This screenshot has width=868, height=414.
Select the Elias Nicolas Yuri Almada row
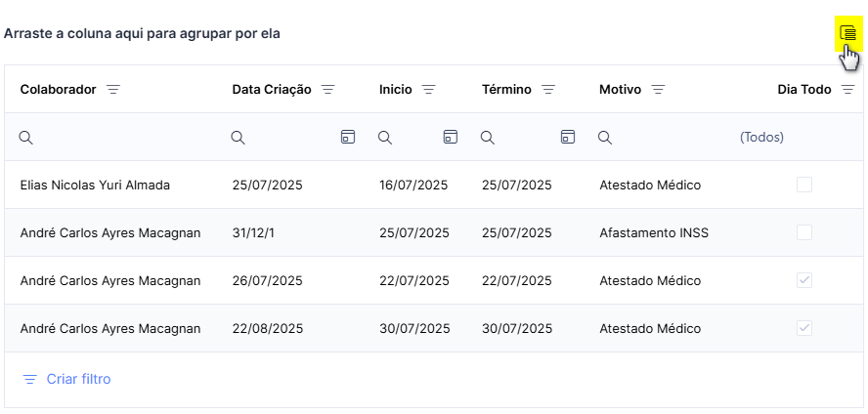point(433,185)
